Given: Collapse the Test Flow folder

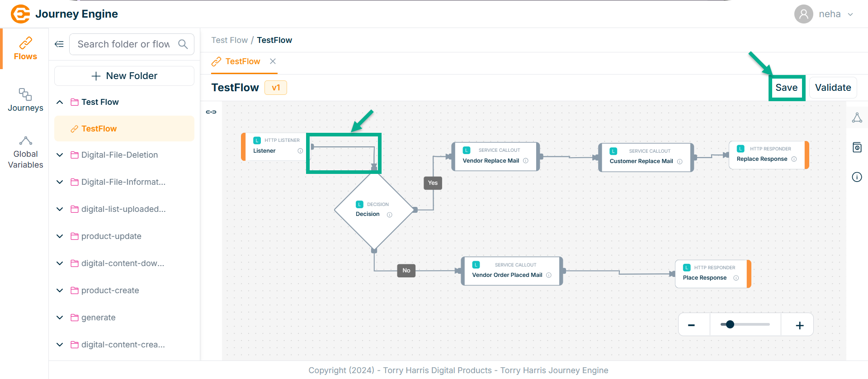Looking at the screenshot, I should 60,102.
